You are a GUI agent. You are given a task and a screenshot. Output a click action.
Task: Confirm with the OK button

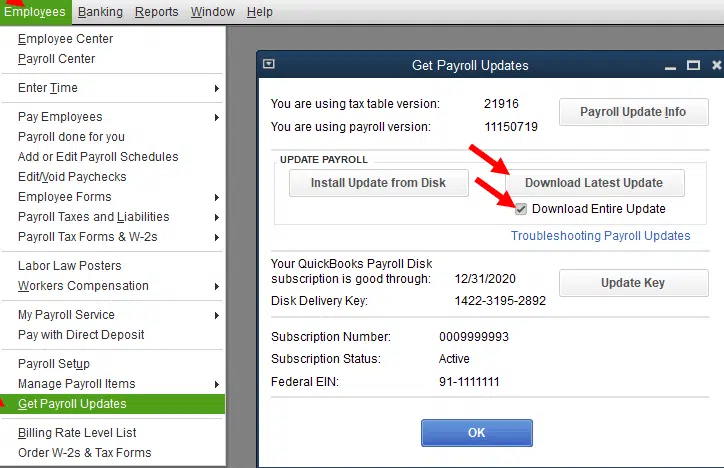click(x=477, y=433)
